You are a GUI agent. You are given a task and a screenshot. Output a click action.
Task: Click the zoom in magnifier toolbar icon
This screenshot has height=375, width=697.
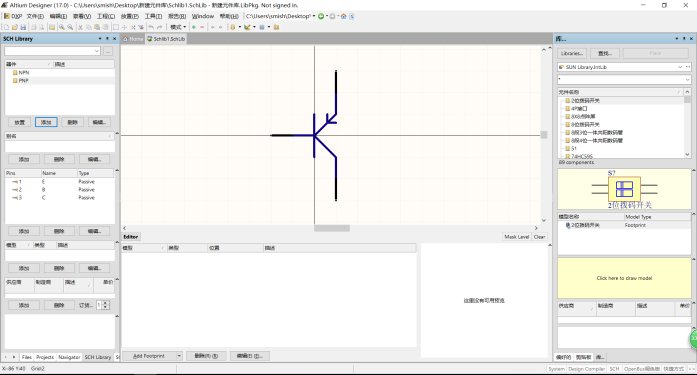62,27
